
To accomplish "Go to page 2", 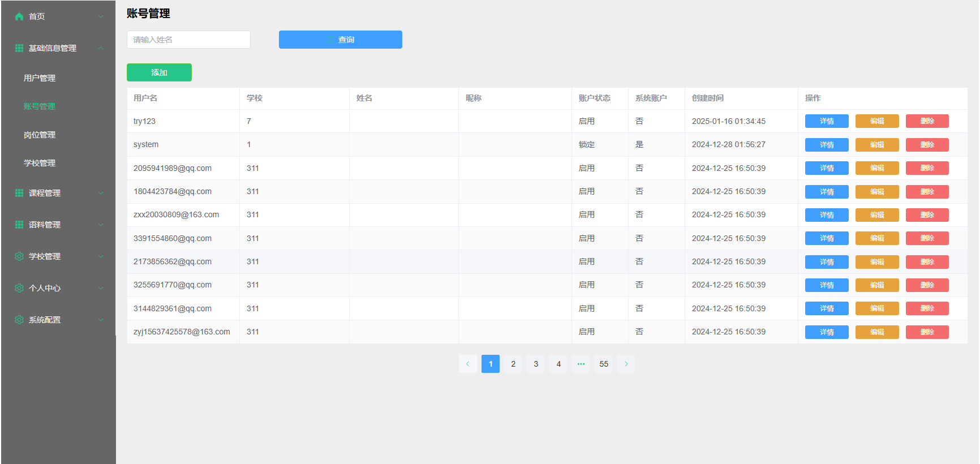I will pyautogui.click(x=513, y=364).
